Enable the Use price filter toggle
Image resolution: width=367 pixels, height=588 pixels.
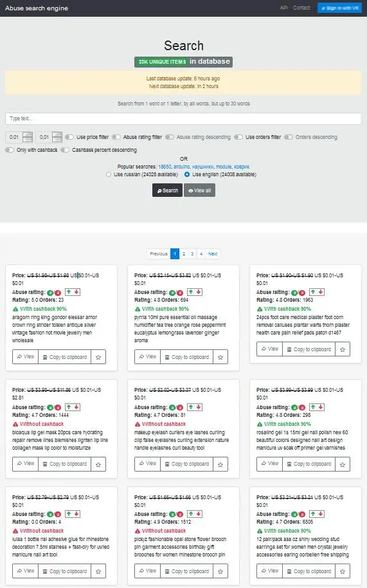click(x=69, y=137)
